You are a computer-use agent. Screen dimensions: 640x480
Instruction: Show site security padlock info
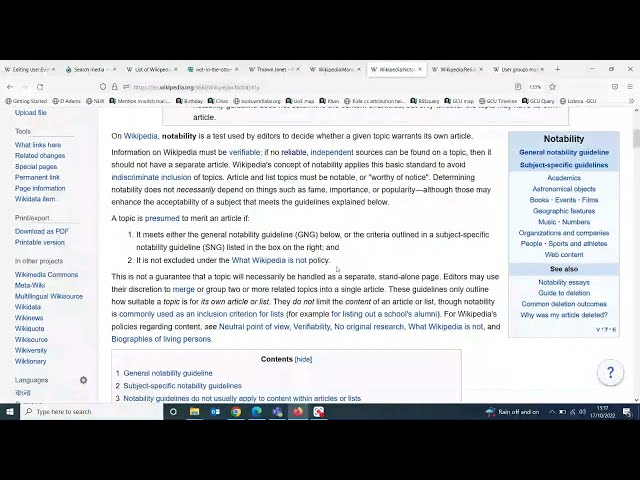point(115,87)
